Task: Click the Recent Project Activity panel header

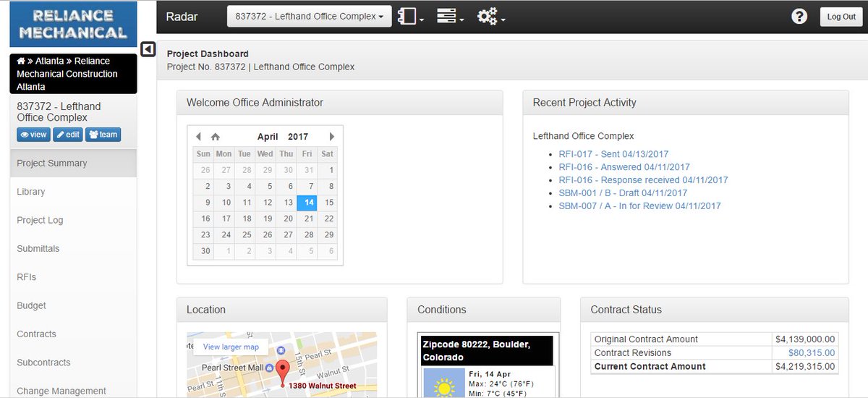Action: click(x=686, y=103)
